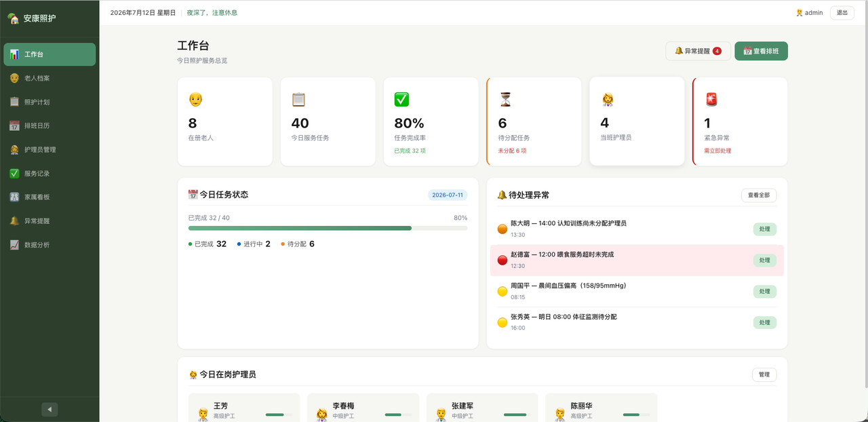Viewport: 868px width, 422px height.
Task: Click the 80% label above progress bar
Action: [460, 218]
